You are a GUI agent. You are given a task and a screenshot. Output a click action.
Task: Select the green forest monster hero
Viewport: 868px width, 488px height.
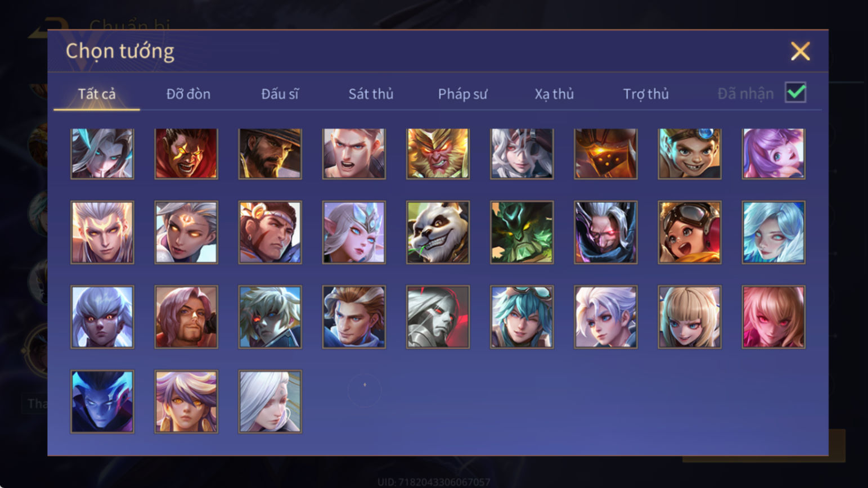point(521,232)
